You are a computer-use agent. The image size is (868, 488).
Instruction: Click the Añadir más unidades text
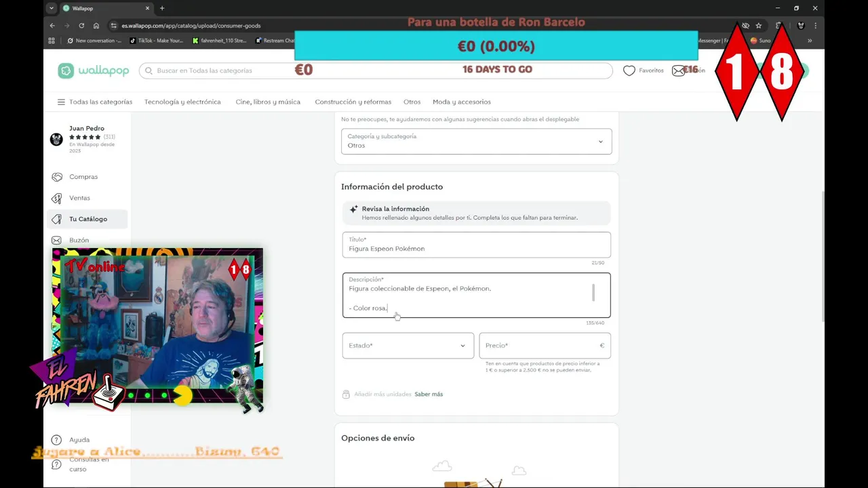(x=382, y=394)
